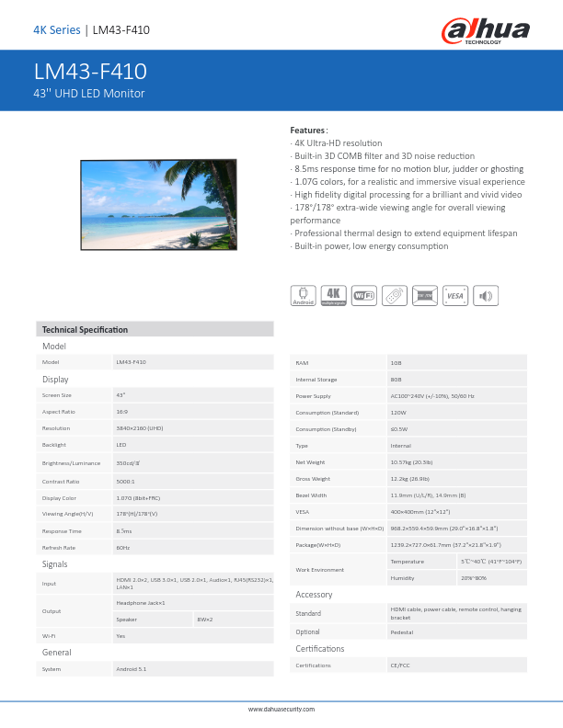Click the remote control icon
Viewport: 563px width, 728px height.
click(395, 295)
